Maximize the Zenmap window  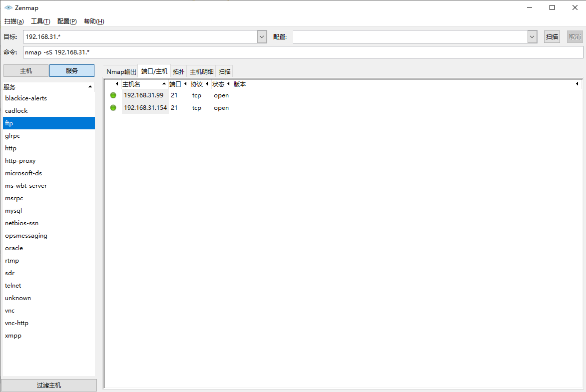point(552,7)
